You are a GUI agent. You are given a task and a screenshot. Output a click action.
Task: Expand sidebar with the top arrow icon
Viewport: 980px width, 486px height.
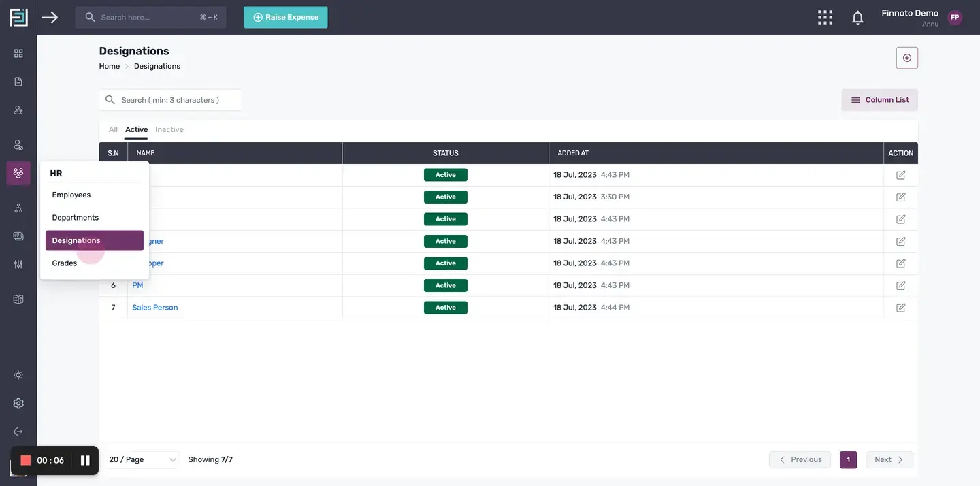pos(50,17)
